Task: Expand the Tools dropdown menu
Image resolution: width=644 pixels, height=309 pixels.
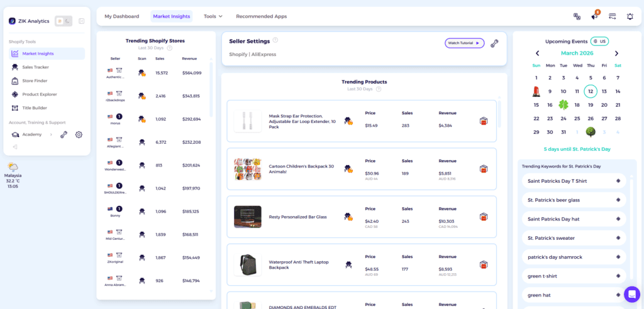Action: 213,16
